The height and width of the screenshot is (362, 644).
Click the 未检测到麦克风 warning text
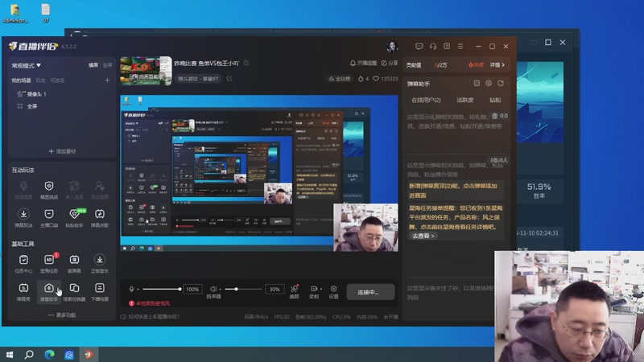153,303
